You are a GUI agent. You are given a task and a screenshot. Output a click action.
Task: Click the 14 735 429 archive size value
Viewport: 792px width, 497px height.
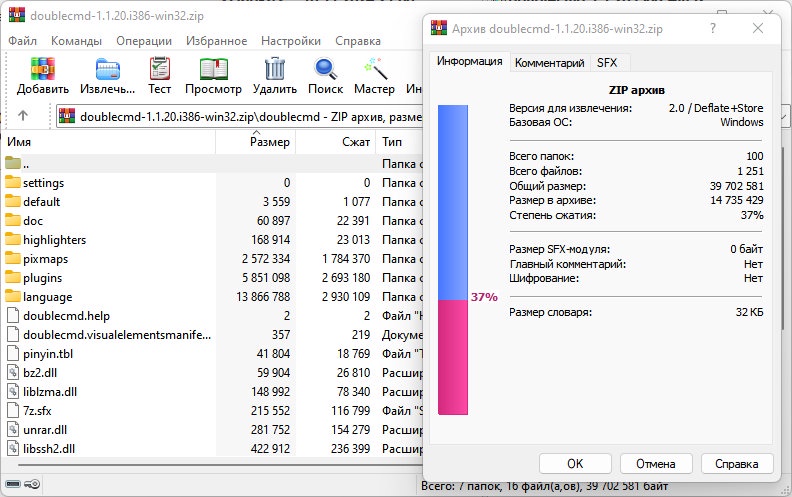[x=736, y=200]
